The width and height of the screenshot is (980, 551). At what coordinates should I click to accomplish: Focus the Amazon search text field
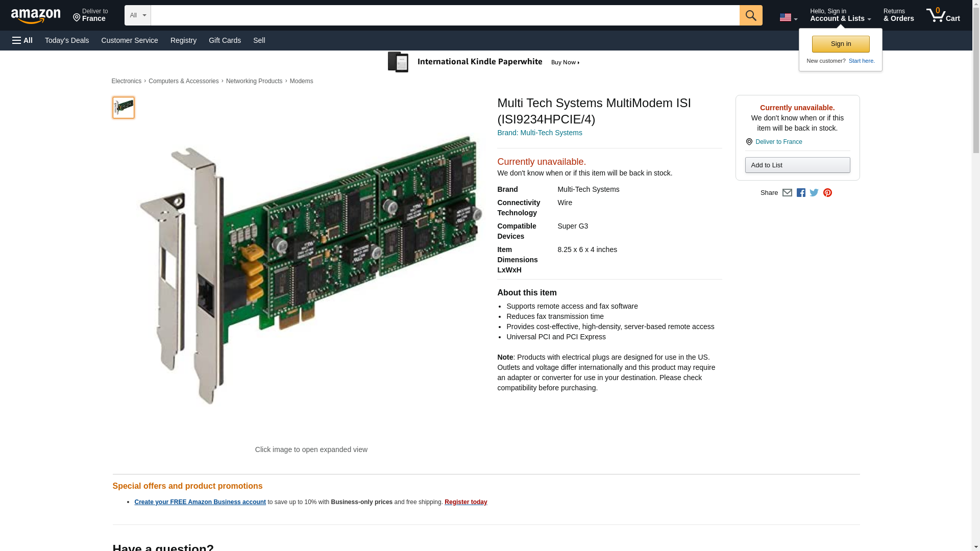(445, 15)
